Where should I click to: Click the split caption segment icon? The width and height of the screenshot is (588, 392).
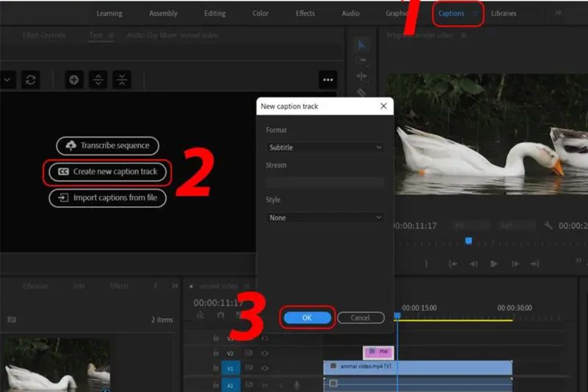(98, 80)
